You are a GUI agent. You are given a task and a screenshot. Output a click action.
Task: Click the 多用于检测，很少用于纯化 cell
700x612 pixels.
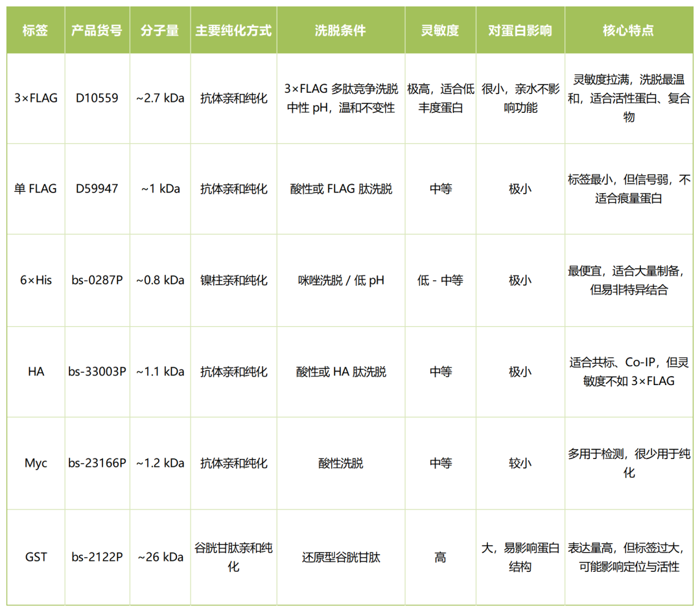point(629,464)
